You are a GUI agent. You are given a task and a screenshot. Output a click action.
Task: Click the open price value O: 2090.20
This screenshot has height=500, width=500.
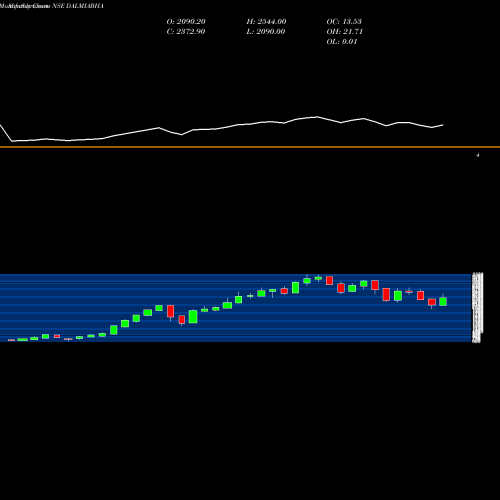click(186, 22)
